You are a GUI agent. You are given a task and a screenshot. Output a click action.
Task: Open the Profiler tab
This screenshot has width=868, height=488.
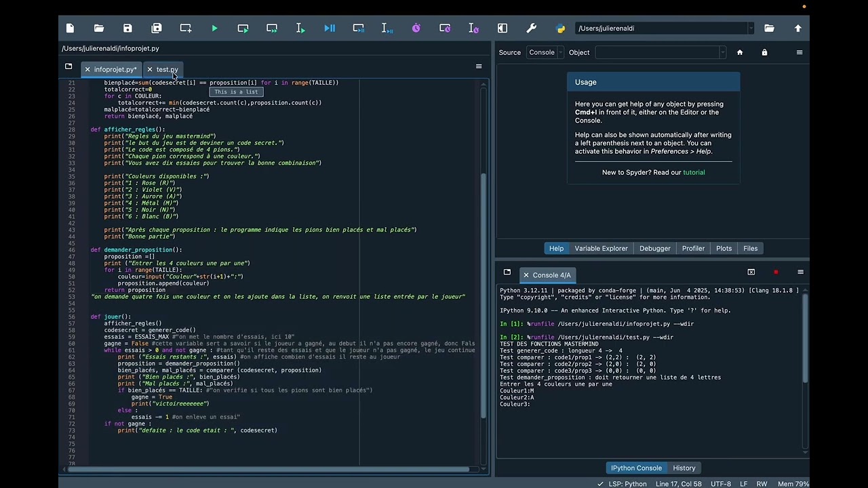pyautogui.click(x=693, y=248)
